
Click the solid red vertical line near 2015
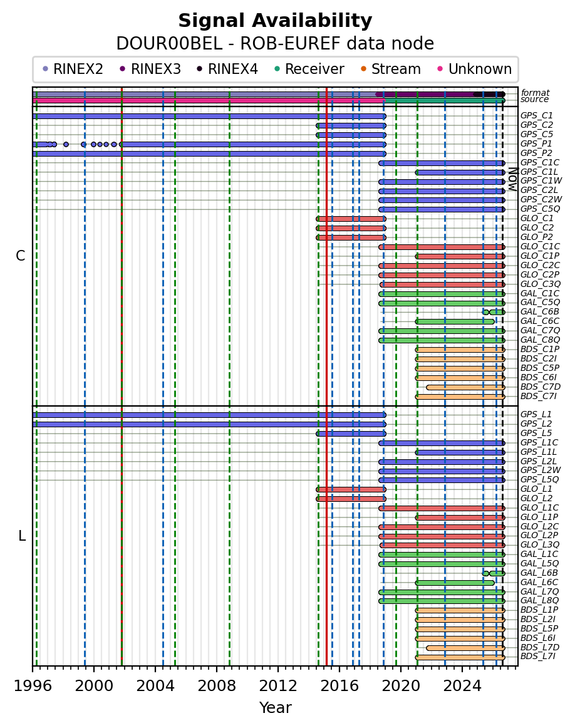click(x=327, y=376)
